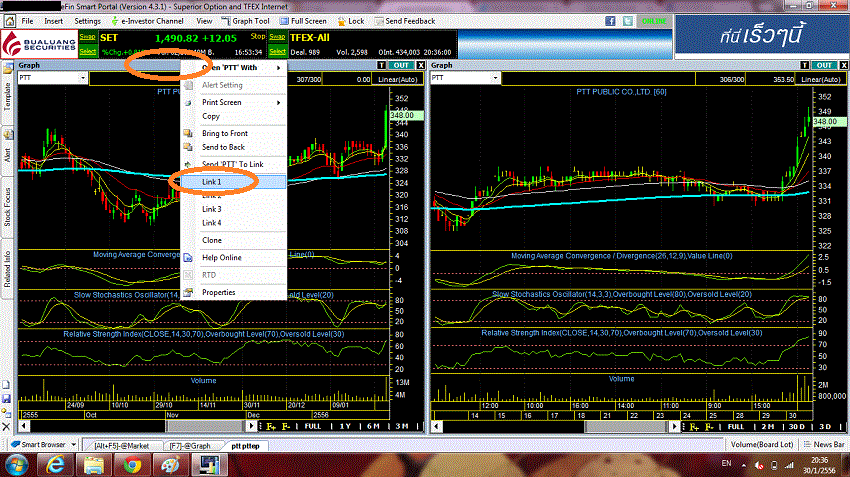Toggle OUT button on left graph
Image resolution: width=850 pixels, height=477 pixels.
point(401,65)
